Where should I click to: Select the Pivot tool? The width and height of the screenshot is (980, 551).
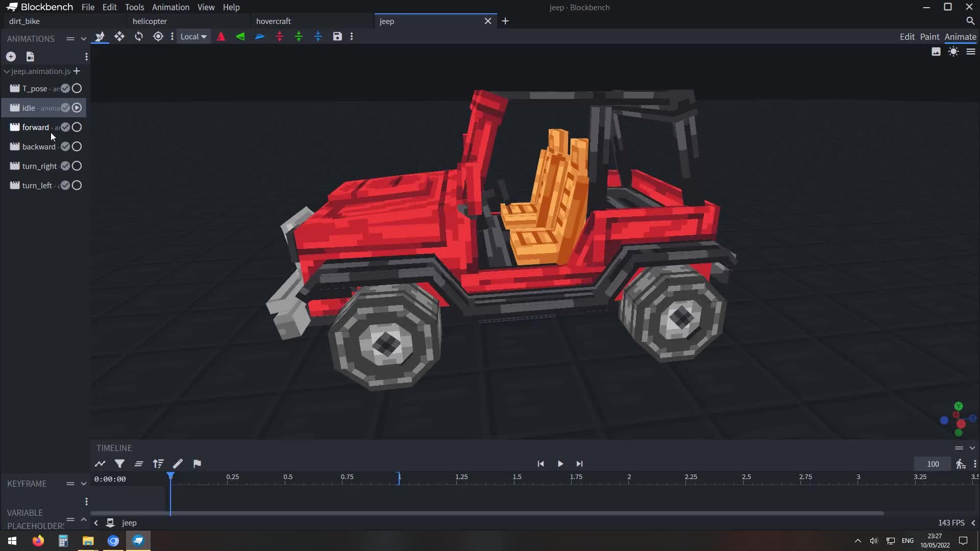[158, 36]
